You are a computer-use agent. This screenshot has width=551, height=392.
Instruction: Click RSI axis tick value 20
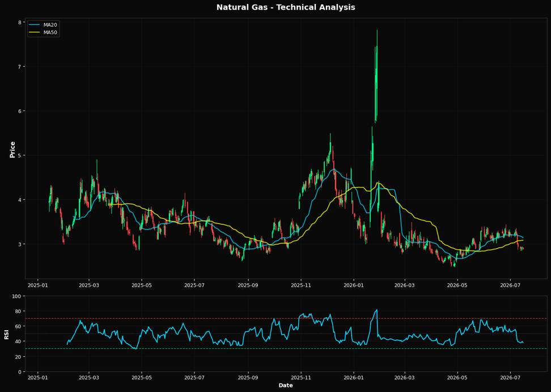pos(19,356)
